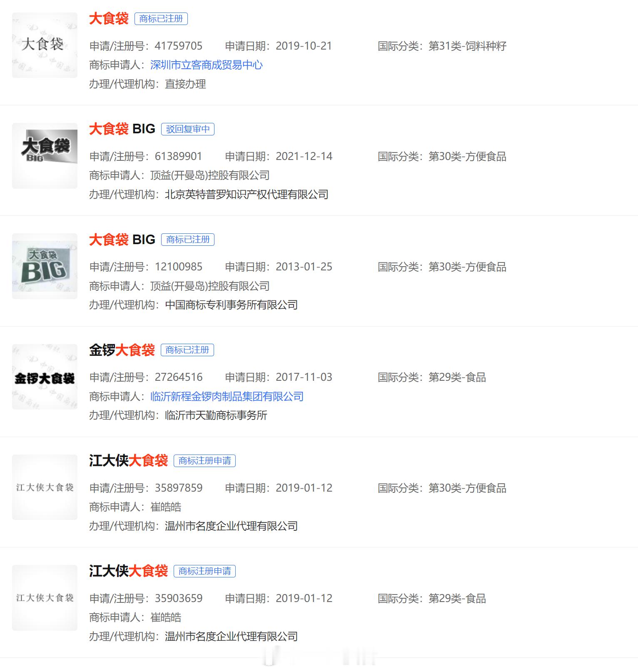Click date 2019-01-12 of record 35897859
This screenshot has width=638, height=672.
click(x=304, y=488)
